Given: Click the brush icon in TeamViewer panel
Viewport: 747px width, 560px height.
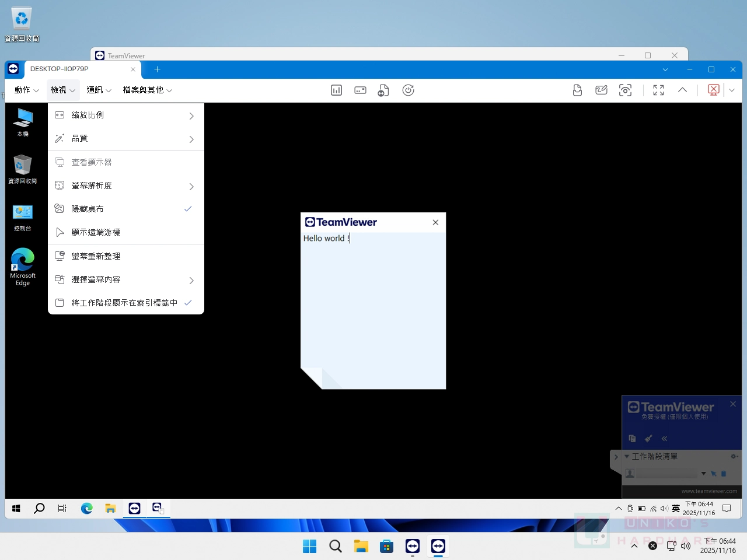Looking at the screenshot, I should click(x=648, y=438).
